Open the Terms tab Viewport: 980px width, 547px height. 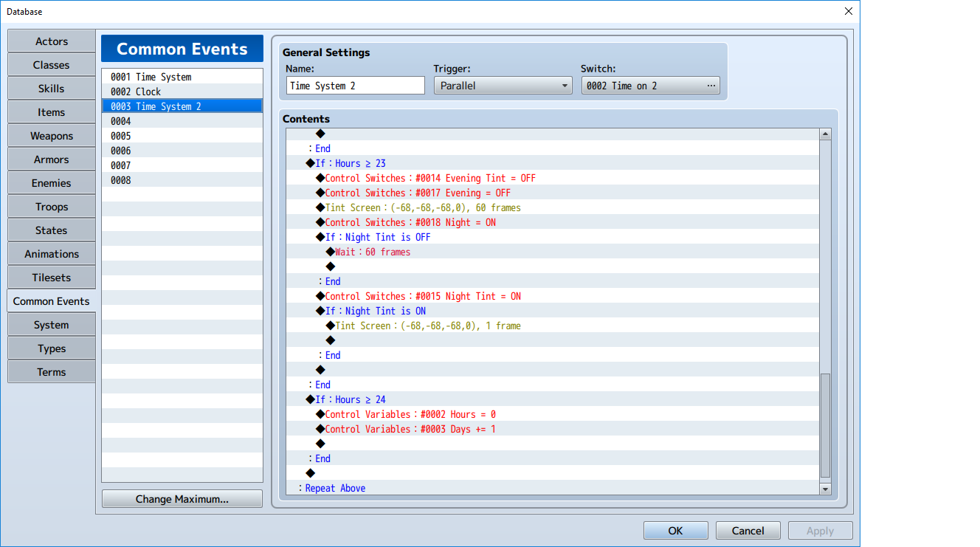click(x=52, y=372)
